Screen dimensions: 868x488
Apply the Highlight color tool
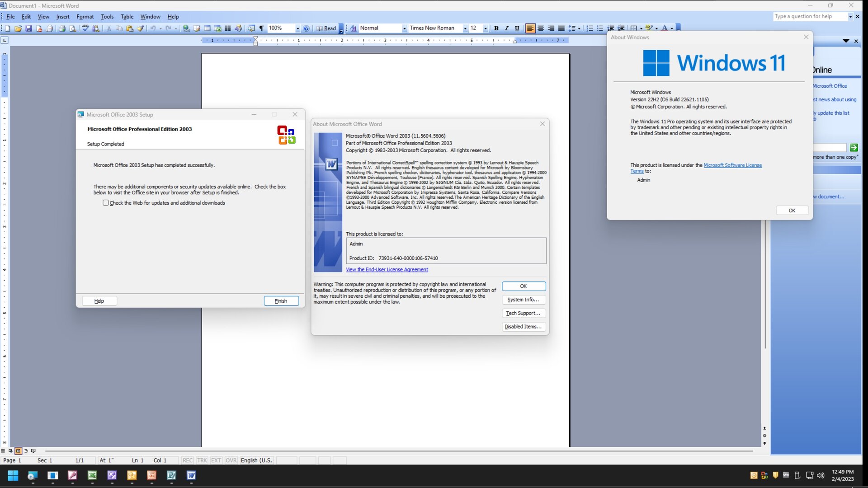(x=649, y=28)
